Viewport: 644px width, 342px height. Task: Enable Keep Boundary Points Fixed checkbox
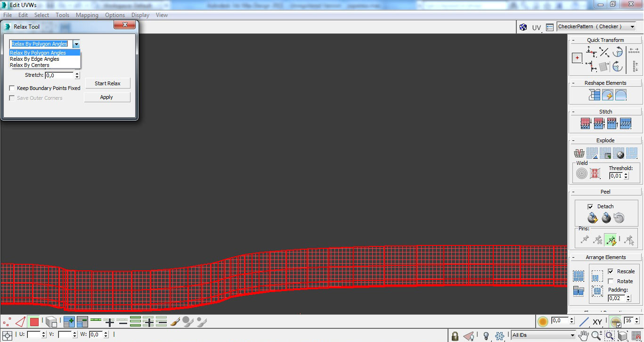(12, 88)
